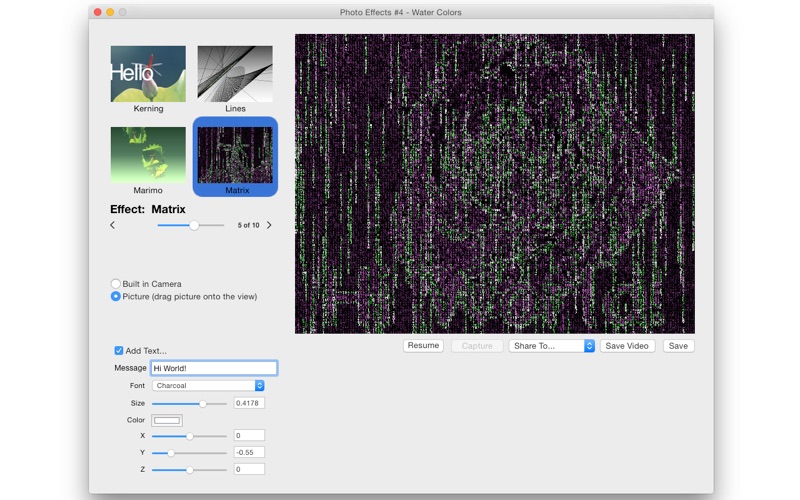Click the Resume button

point(423,346)
